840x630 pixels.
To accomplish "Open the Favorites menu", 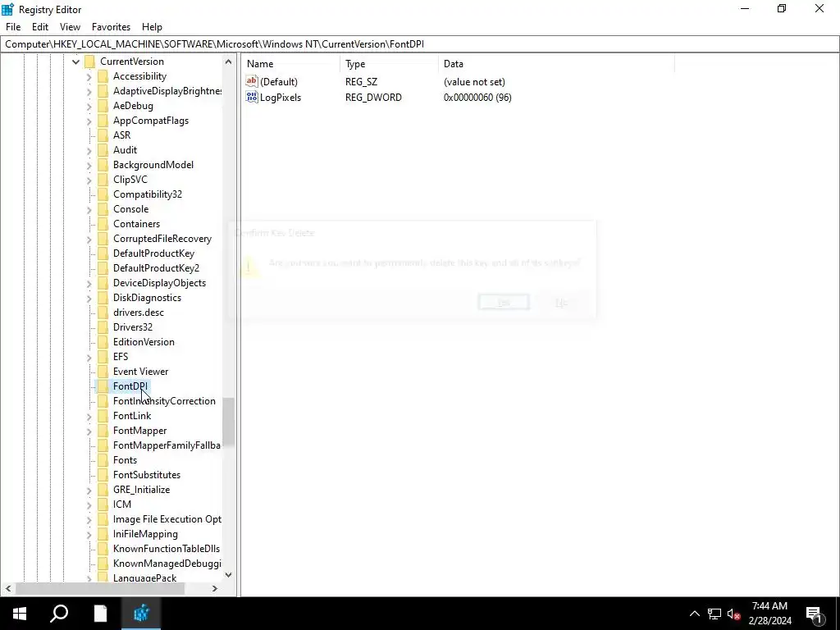I will [x=111, y=27].
